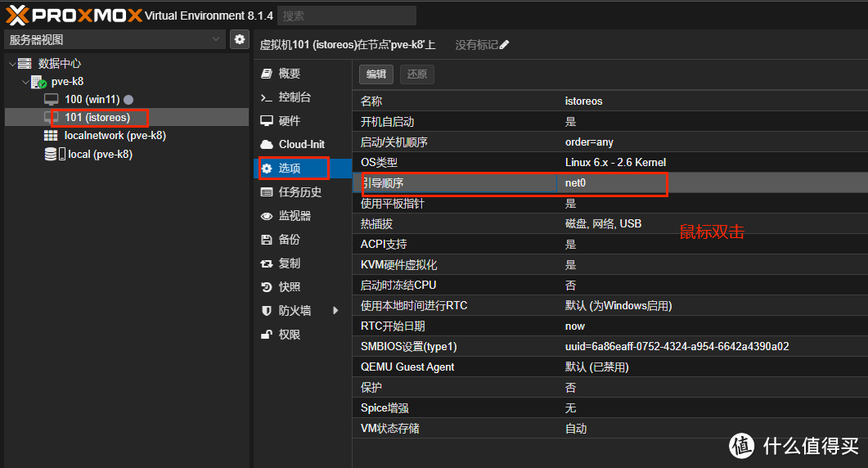Click the uuid value in SMBIOS row

(677, 347)
